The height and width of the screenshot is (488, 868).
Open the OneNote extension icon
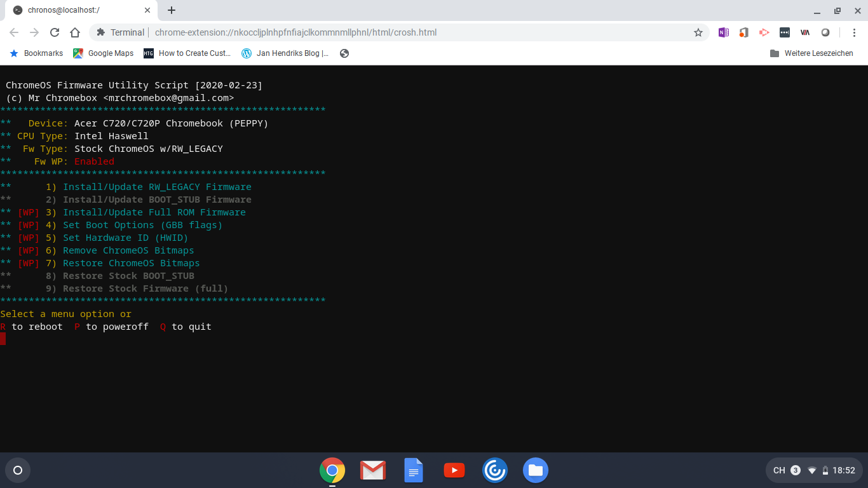coord(724,32)
